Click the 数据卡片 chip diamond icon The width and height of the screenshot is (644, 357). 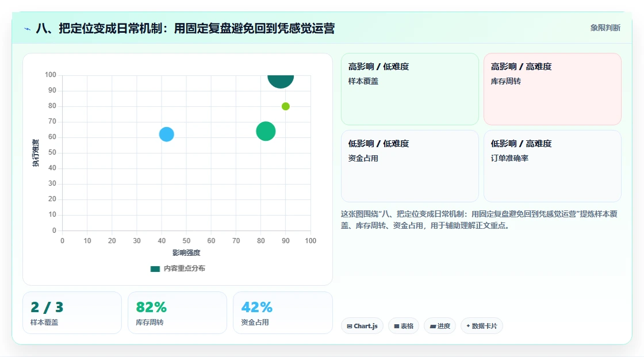468,326
